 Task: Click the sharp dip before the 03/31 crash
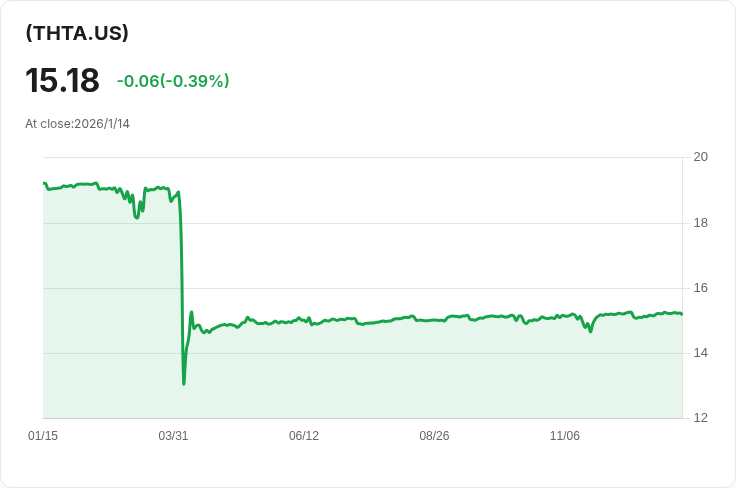click(x=137, y=217)
